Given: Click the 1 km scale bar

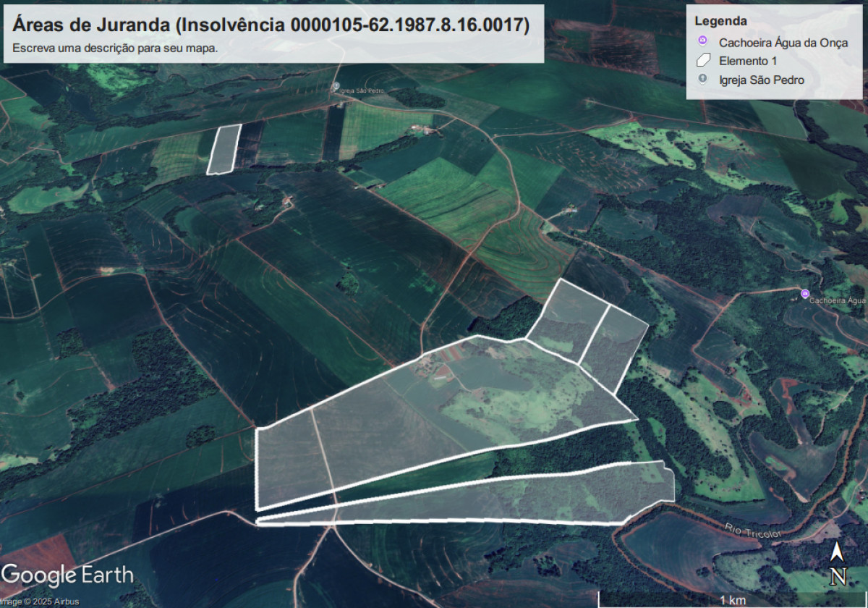Looking at the screenshot, I should point(732,600).
